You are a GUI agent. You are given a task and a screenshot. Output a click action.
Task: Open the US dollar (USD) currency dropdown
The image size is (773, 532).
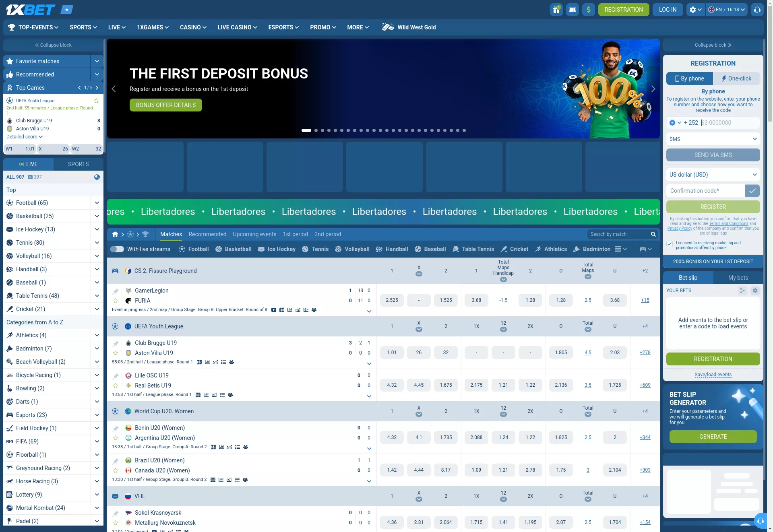click(x=713, y=175)
